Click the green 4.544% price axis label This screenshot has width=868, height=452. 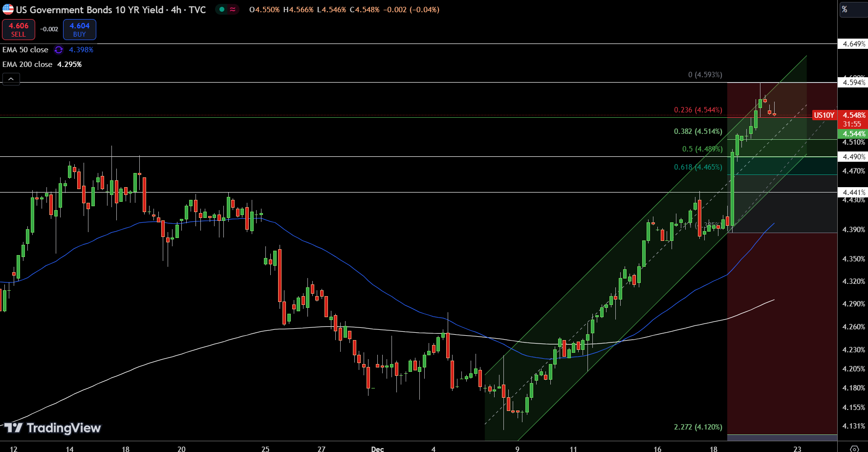tap(854, 134)
